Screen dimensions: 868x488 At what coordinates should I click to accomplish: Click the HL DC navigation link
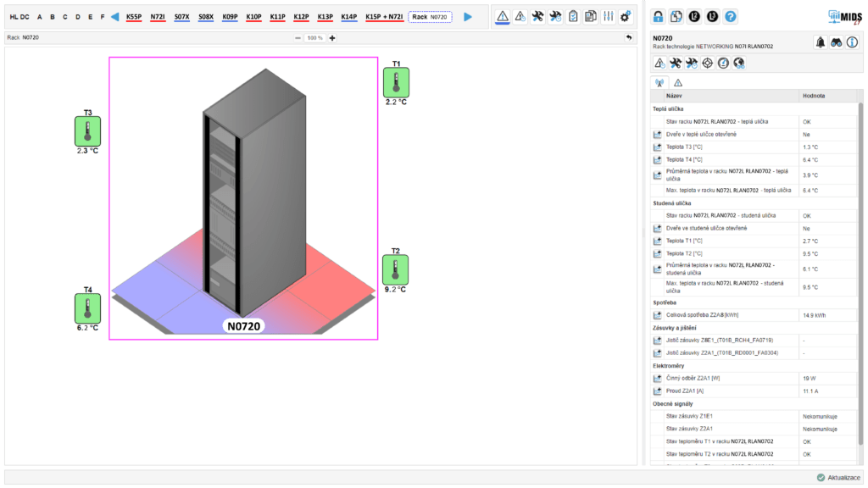19,16
